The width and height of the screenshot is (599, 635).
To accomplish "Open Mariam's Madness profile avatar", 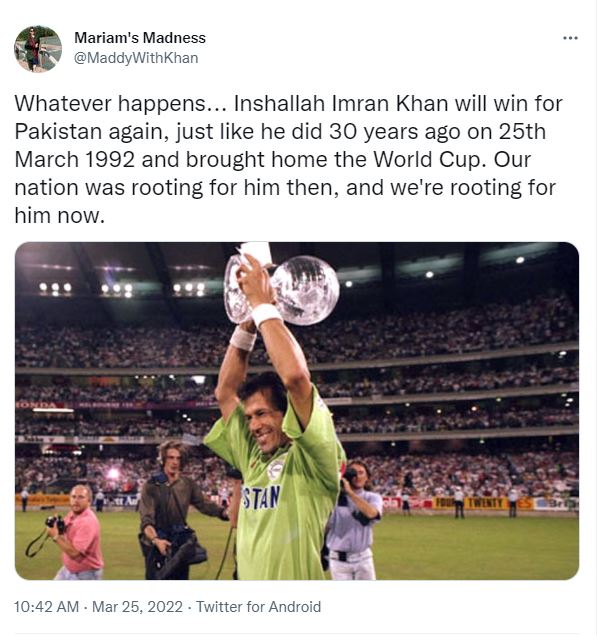I will [x=38, y=49].
